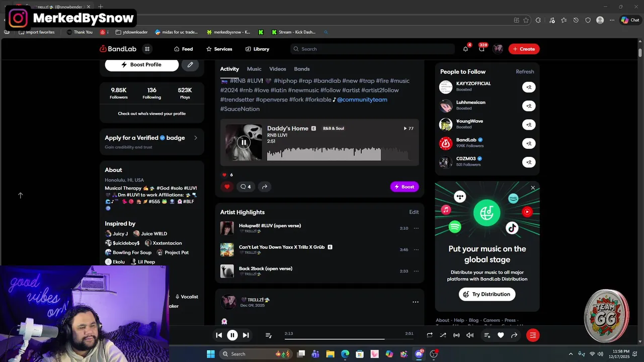644x362 pixels.
Task: Open the comments button showing 4
Action: point(246,187)
